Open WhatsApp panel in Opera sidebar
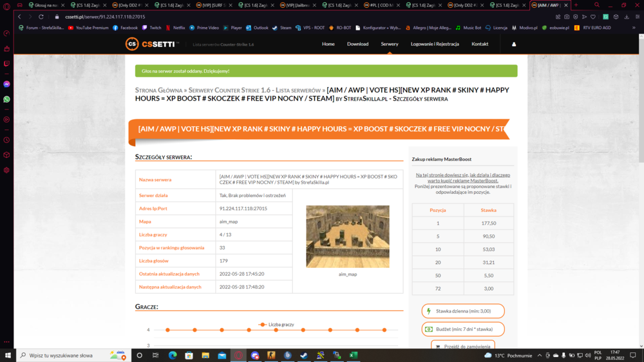The image size is (644, 362). (6, 99)
